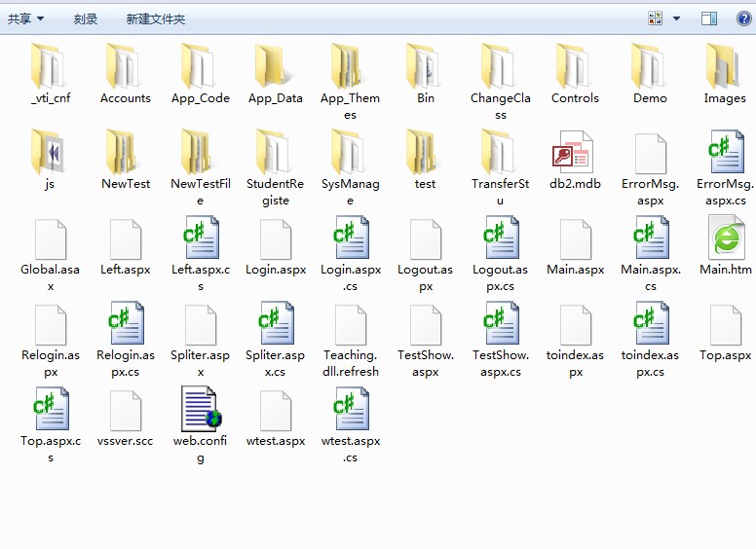The width and height of the screenshot is (756, 549).
Task: Select the js folder icon
Action: [48, 152]
